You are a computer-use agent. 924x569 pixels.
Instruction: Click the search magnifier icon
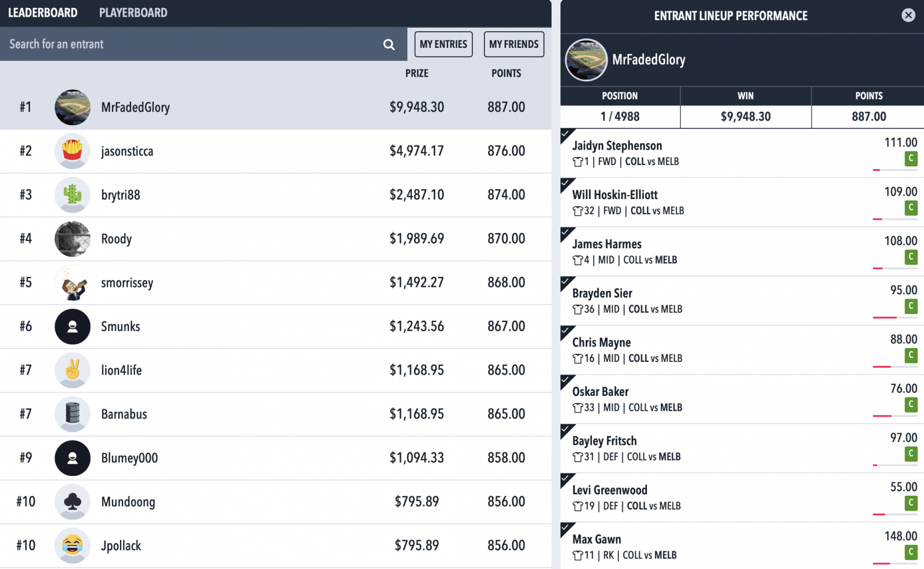389,44
